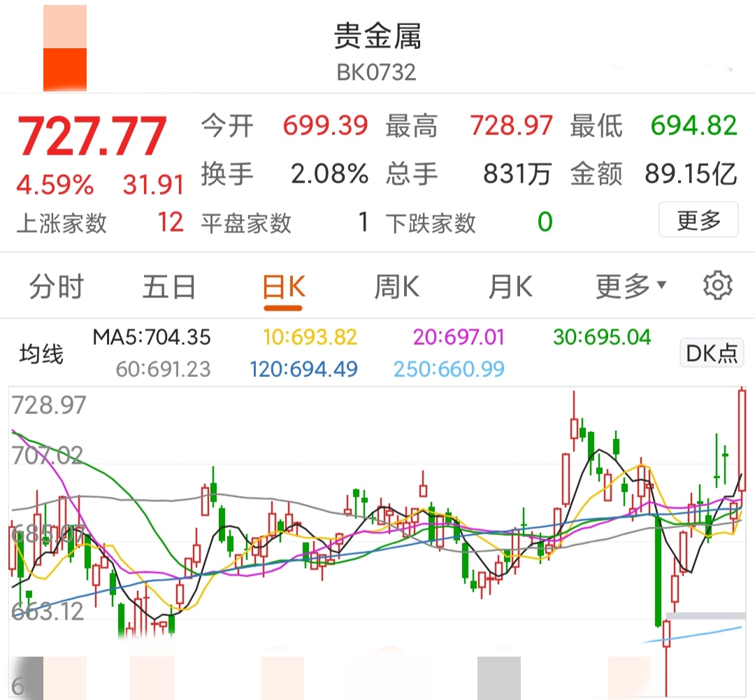Switch to the 周K weekly tab
The height and width of the screenshot is (700, 755).
(396, 285)
